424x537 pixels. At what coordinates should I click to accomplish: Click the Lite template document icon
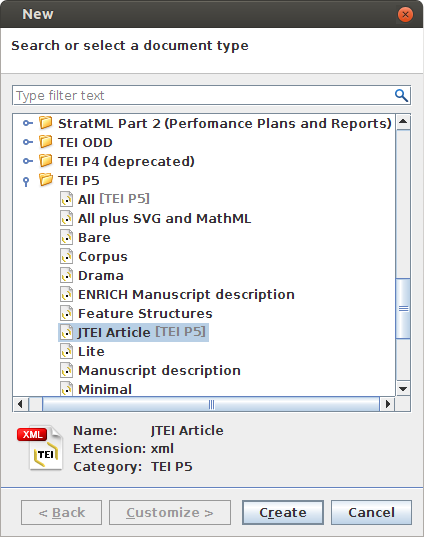tap(66, 351)
